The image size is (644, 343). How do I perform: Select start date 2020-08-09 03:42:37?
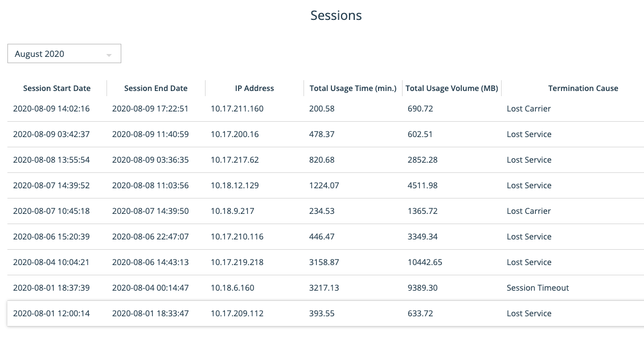coord(51,134)
